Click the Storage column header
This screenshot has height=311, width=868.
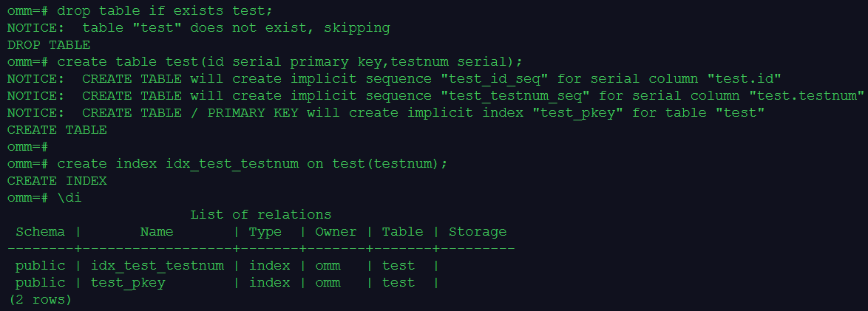tap(478, 231)
